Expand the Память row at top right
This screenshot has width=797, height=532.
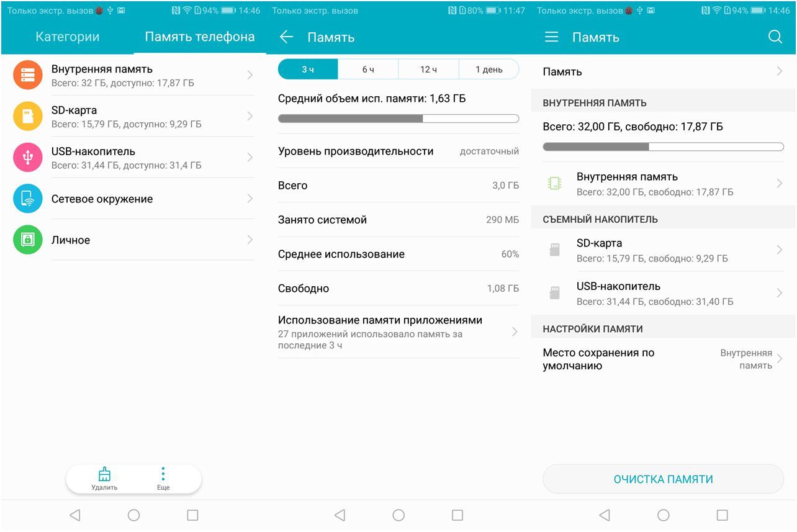663,71
